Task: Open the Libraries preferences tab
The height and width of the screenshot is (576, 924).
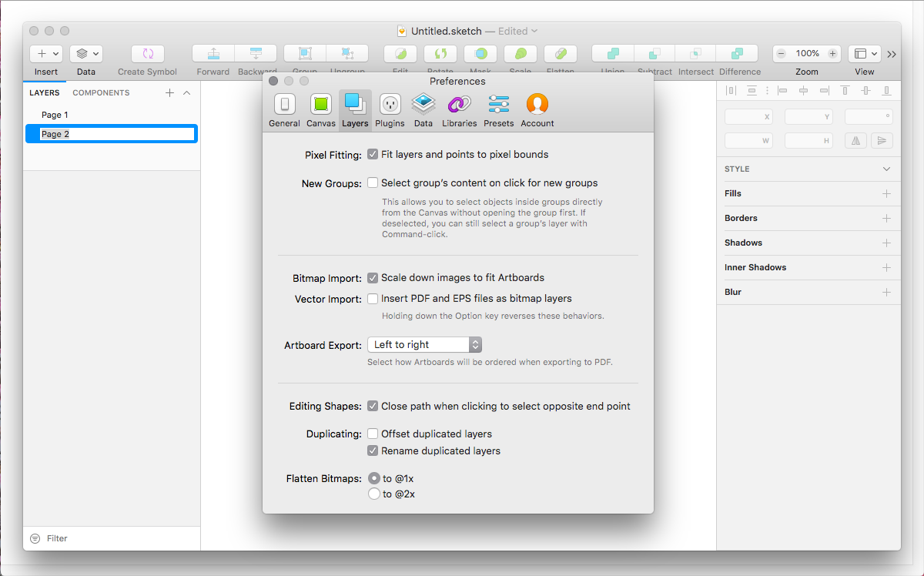Action: pos(459,110)
